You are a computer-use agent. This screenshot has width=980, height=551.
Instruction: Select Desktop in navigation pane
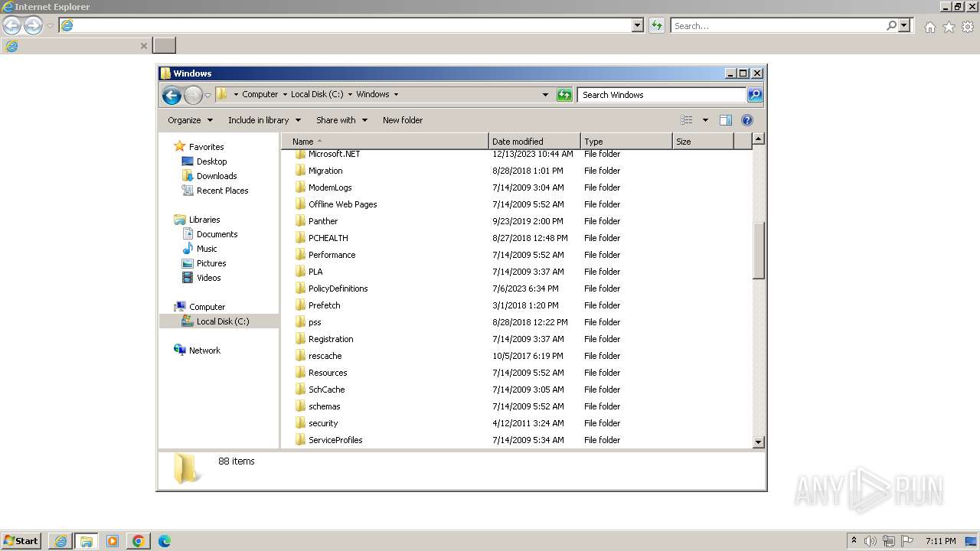coord(211,161)
